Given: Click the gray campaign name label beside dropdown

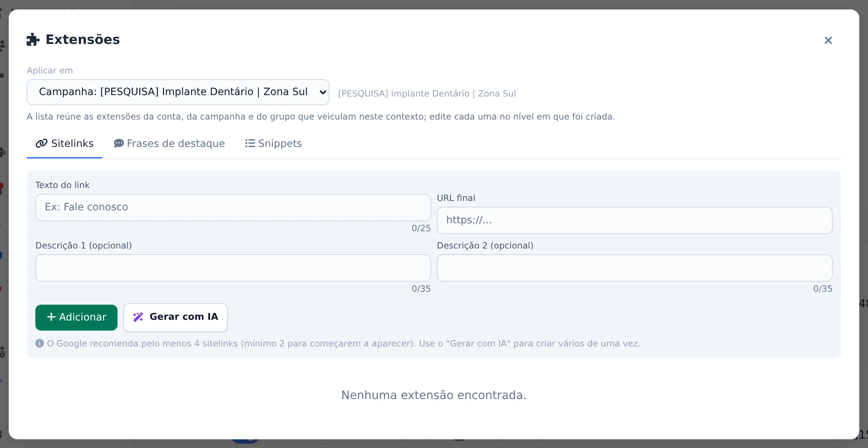Looking at the screenshot, I should 427,94.
